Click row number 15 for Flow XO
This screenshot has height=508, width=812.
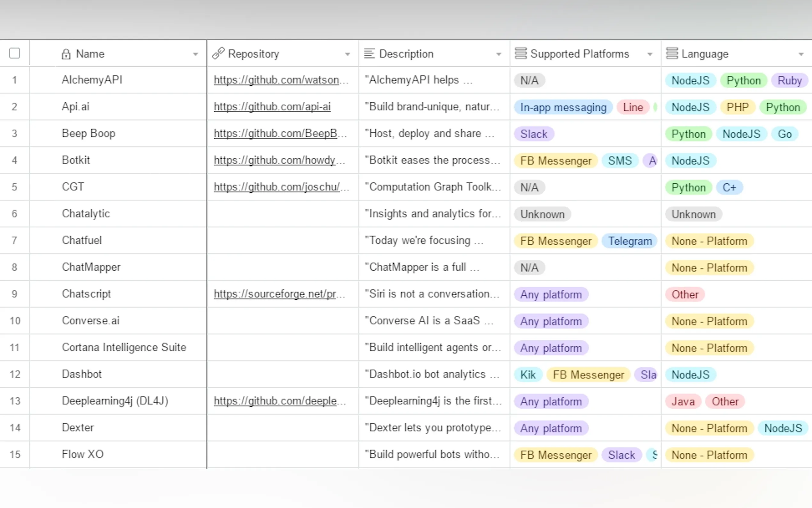point(15,455)
